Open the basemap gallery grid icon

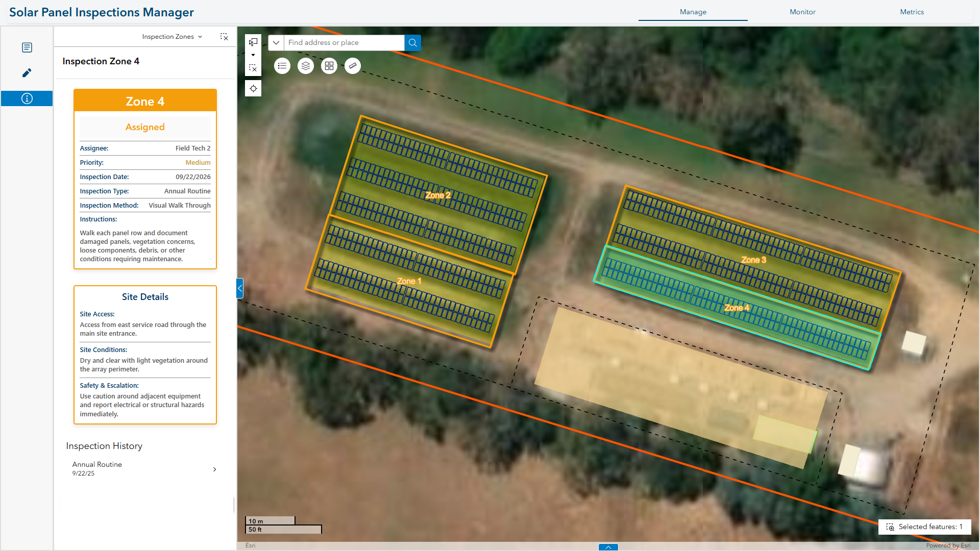(x=329, y=66)
